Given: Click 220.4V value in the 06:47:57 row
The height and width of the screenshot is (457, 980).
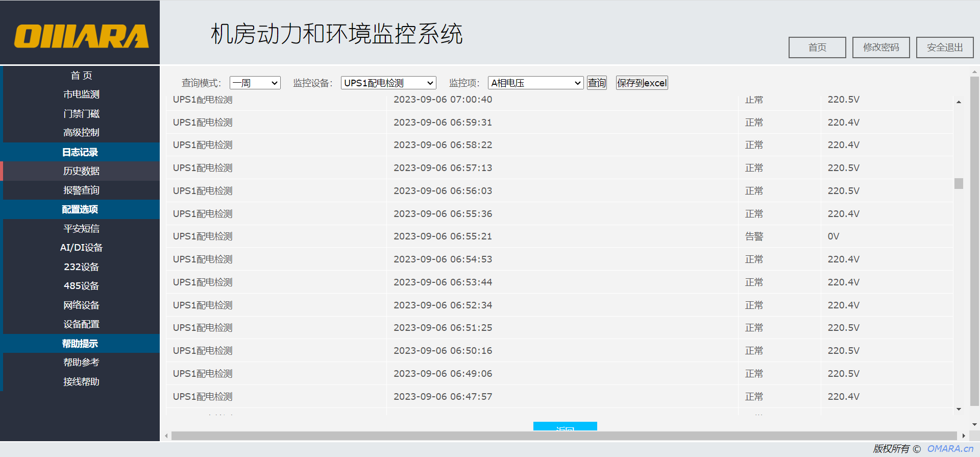Looking at the screenshot, I should 843,397.
